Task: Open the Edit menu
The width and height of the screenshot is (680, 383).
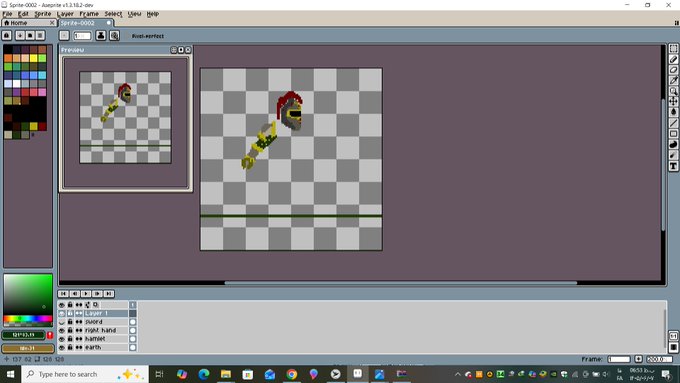Action: 23,14
